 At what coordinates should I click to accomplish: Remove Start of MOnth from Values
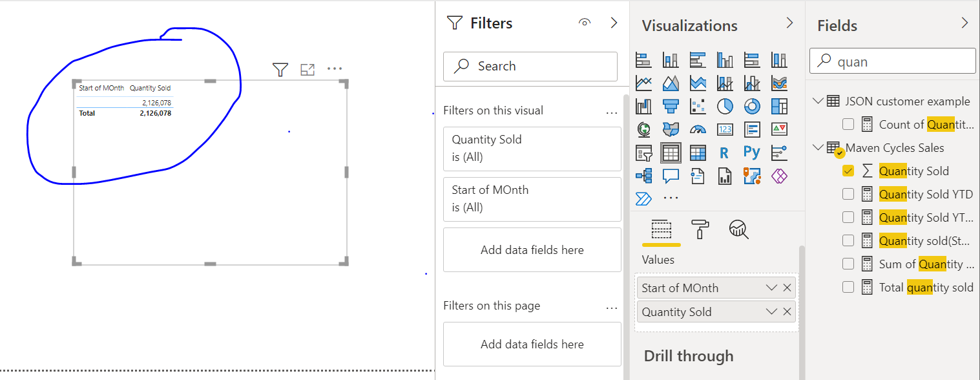pyautogui.click(x=787, y=288)
